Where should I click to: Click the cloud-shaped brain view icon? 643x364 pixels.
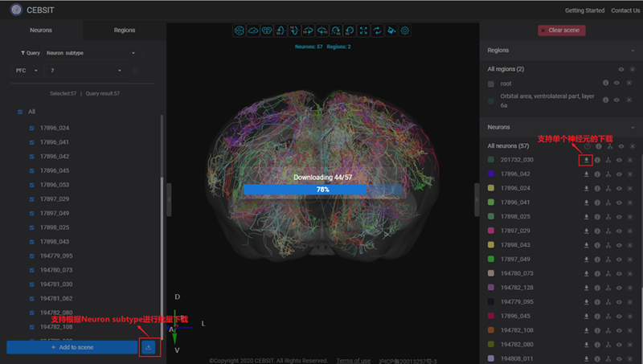point(252,31)
